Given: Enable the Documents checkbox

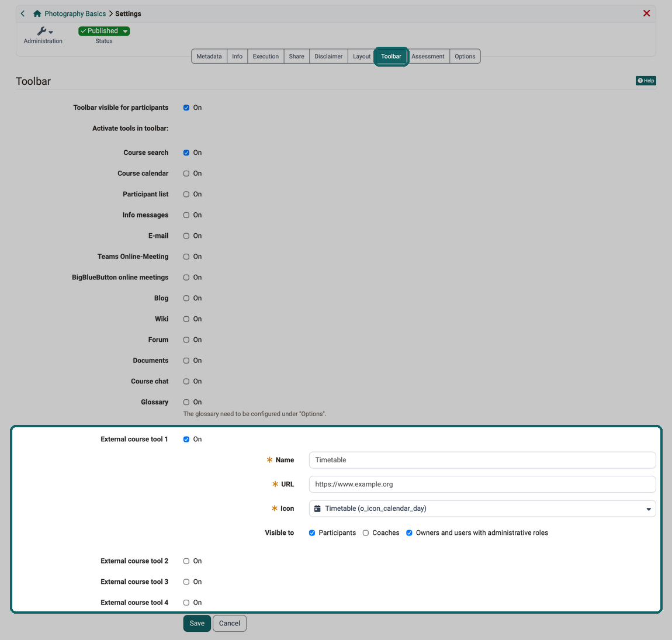Looking at the screenshot, I should pos(186,361).
